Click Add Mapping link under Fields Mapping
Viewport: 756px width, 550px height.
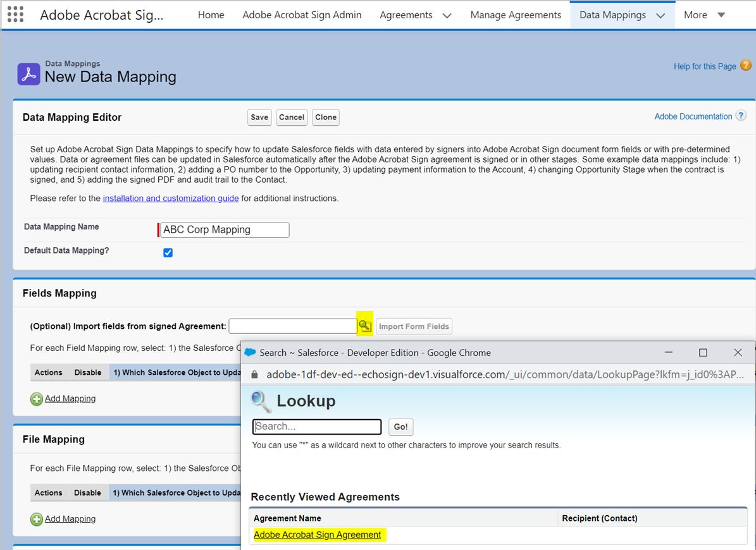click(70, 399)
